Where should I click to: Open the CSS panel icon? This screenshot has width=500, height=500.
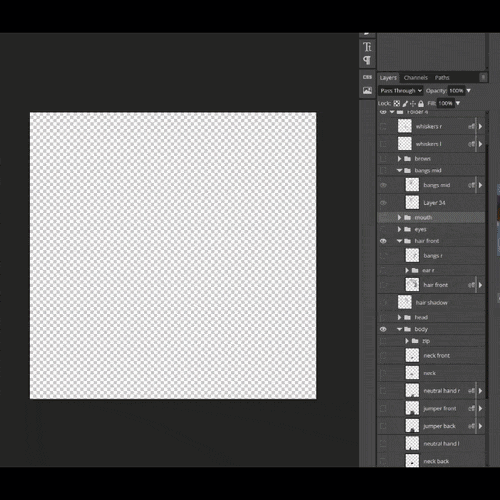pyautogui.click(x=367, y=77)
